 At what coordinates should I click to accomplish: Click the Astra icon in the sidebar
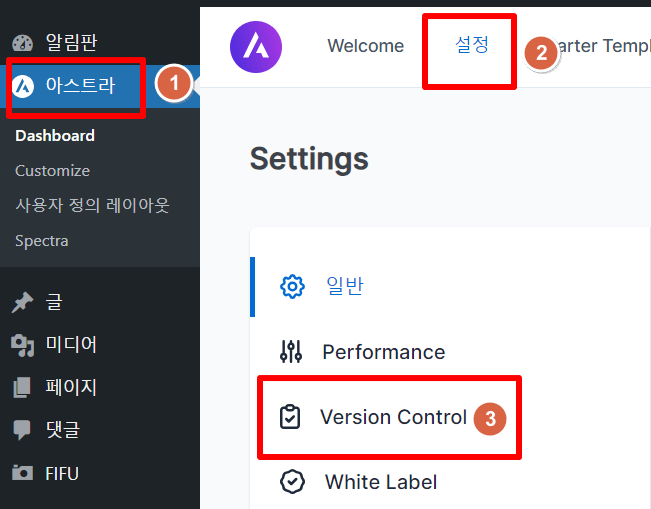pyautogui.click(x=23, y=86)
